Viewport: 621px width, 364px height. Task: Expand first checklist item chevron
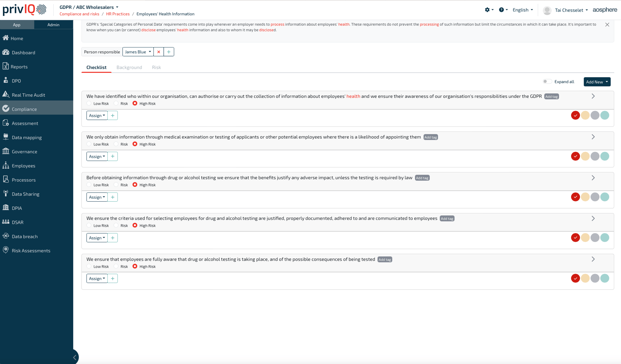[x=593, y=96]
